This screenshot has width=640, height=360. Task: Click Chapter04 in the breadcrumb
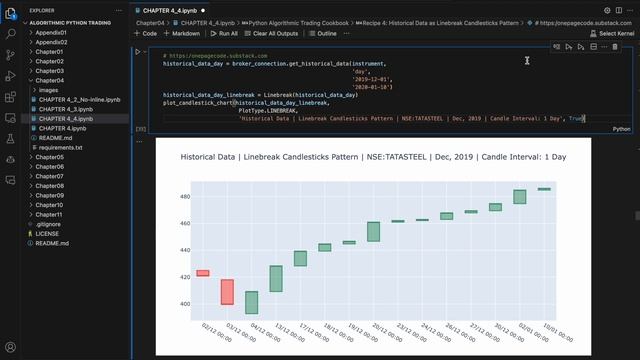click(x=150, y=23)
